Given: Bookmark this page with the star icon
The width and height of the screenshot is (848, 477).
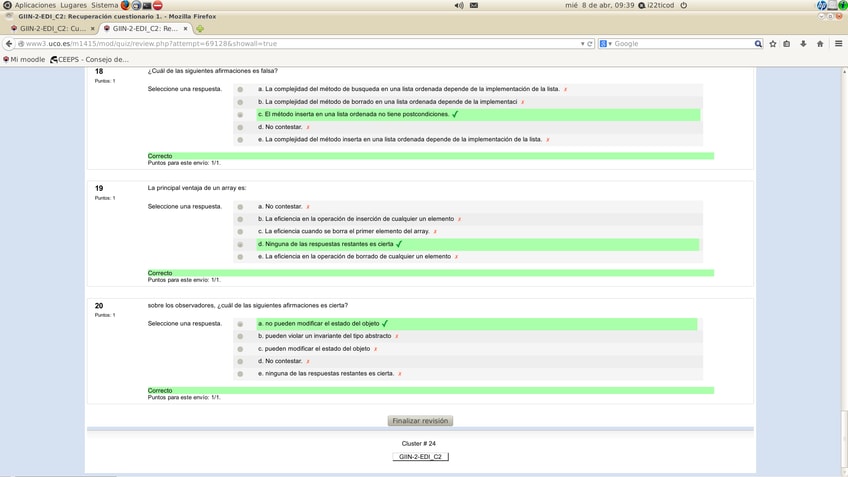Looking at the screenshot, I should [x=773, y=44].
